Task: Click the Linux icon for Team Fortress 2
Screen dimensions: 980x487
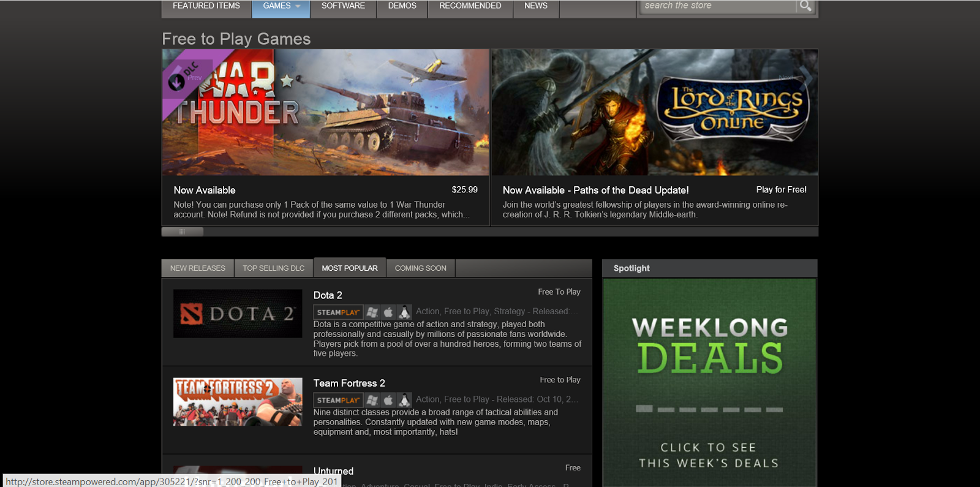Action: pos(404,400)
